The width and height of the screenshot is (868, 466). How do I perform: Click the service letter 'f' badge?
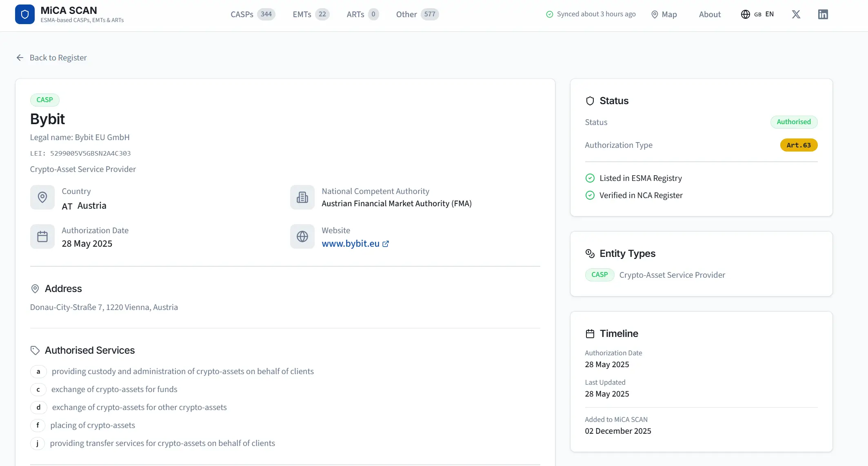coord(38,426)
